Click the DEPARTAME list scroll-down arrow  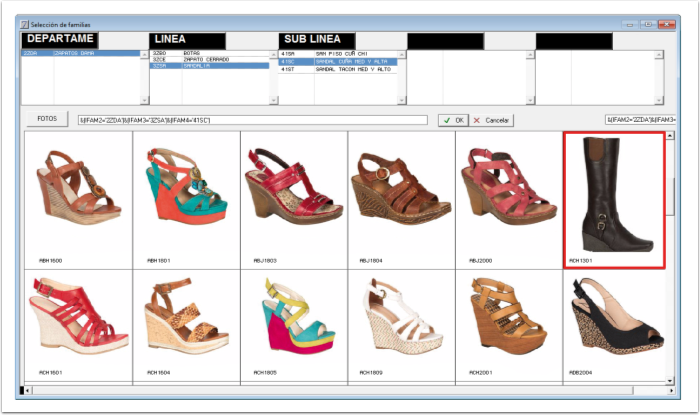144,100
